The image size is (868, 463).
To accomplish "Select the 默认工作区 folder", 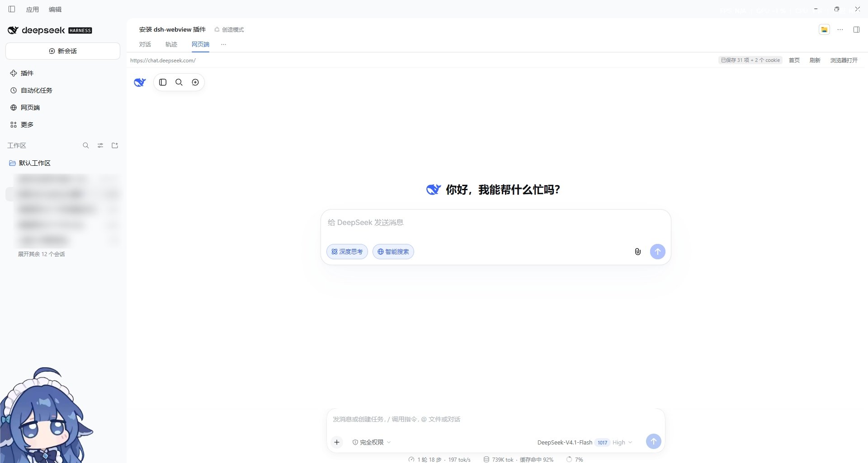I will 30,163.
